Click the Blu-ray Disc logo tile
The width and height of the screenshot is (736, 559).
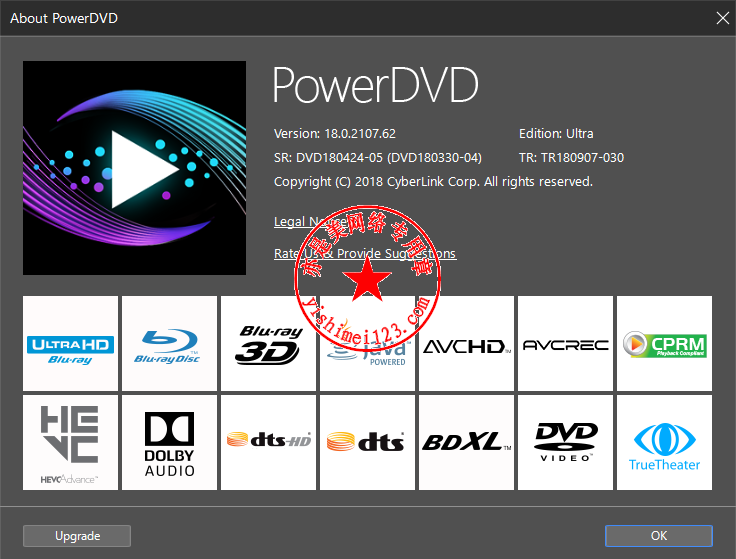pos(169,343)
